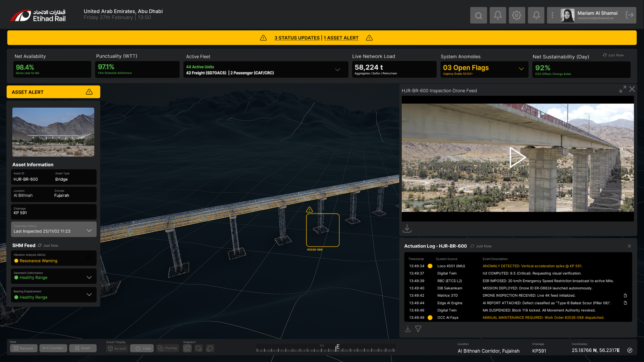Toggle Overlay asset display

coord(168,348)
